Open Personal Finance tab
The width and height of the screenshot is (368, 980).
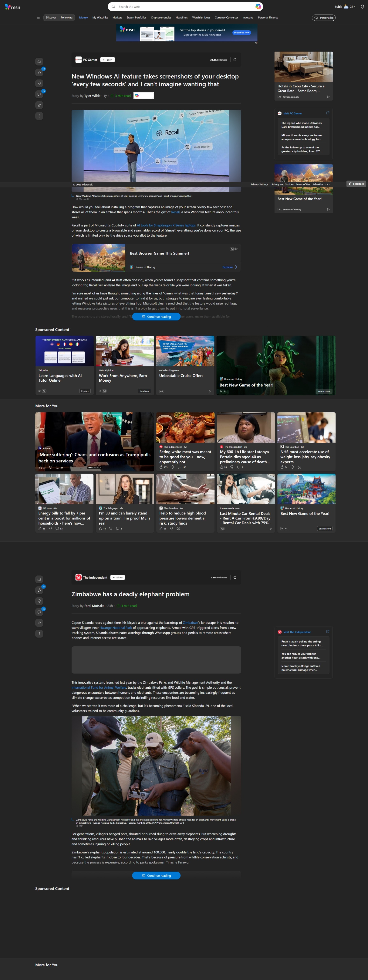[268, 18]
